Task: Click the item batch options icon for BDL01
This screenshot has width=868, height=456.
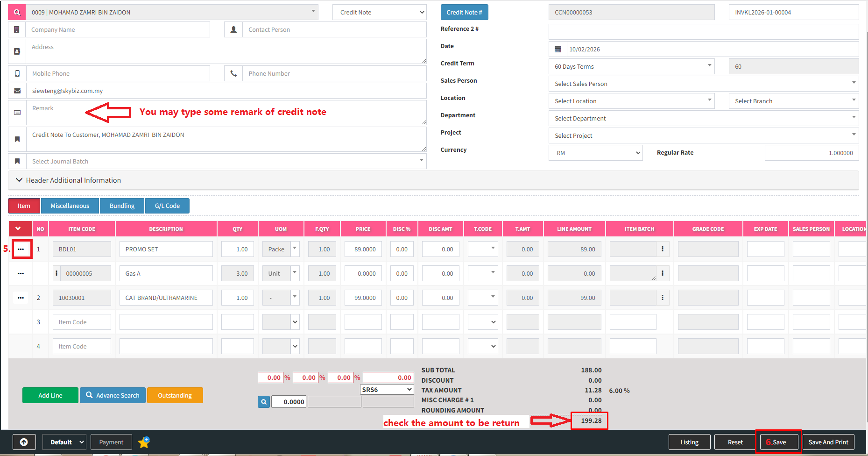Action: 662,249
